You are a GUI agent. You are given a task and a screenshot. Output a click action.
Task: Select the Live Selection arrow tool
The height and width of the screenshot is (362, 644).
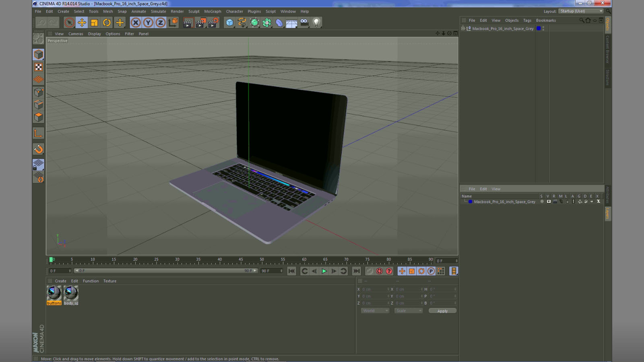point(69,23)
